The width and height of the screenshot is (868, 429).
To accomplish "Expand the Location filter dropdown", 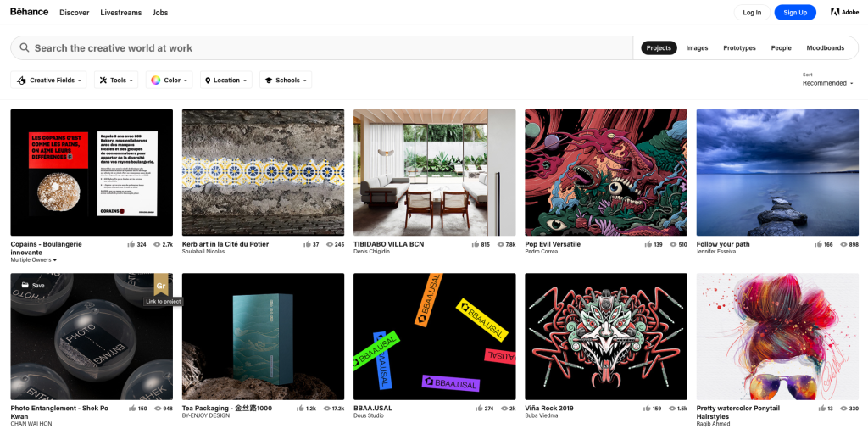I will (226, 81).
